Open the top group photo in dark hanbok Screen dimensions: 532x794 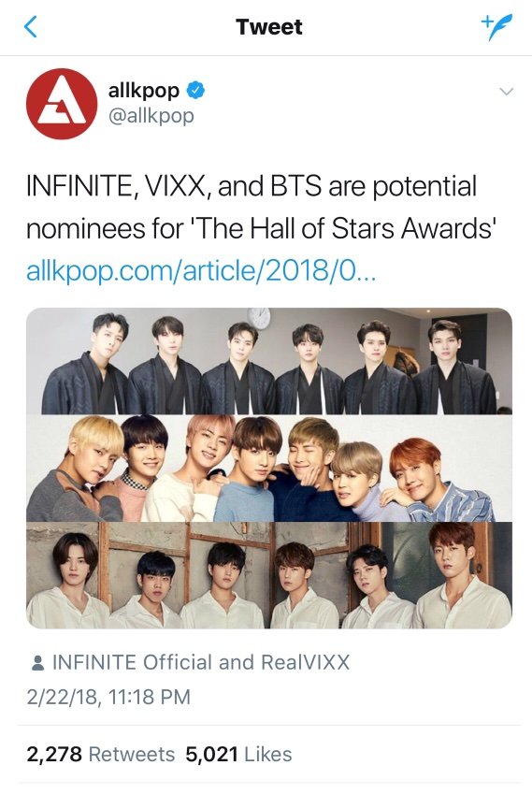[x=268, y=361]
